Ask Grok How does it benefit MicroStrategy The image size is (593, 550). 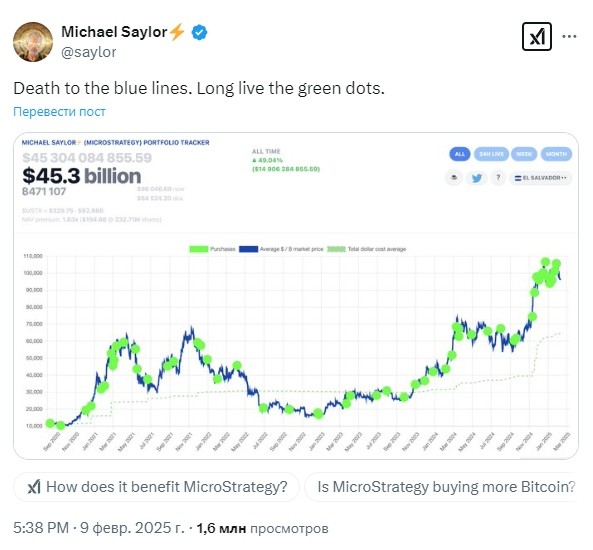(157, 487)
